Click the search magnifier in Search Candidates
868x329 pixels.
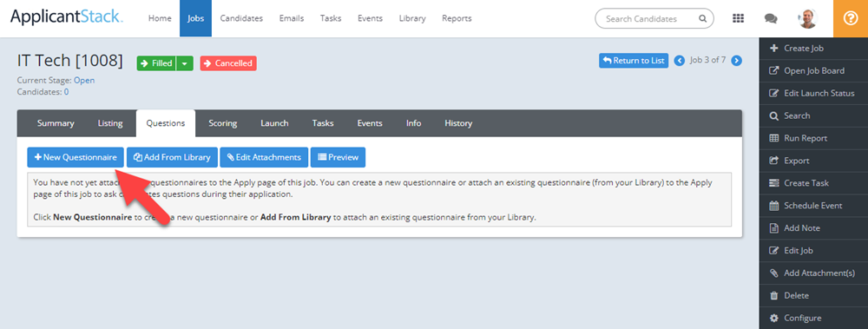click(x=702, y=18)
